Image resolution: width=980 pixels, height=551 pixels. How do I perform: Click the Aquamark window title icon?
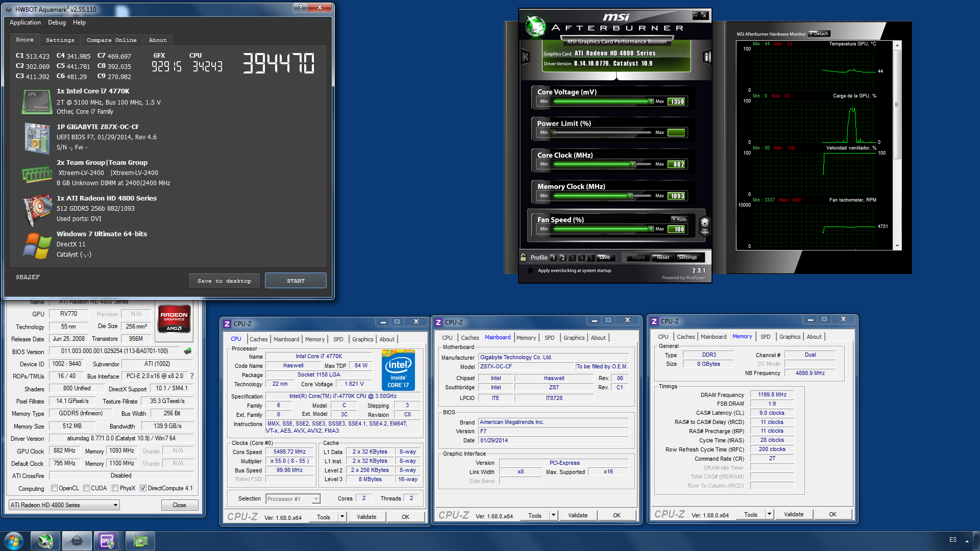click(9, 9)
